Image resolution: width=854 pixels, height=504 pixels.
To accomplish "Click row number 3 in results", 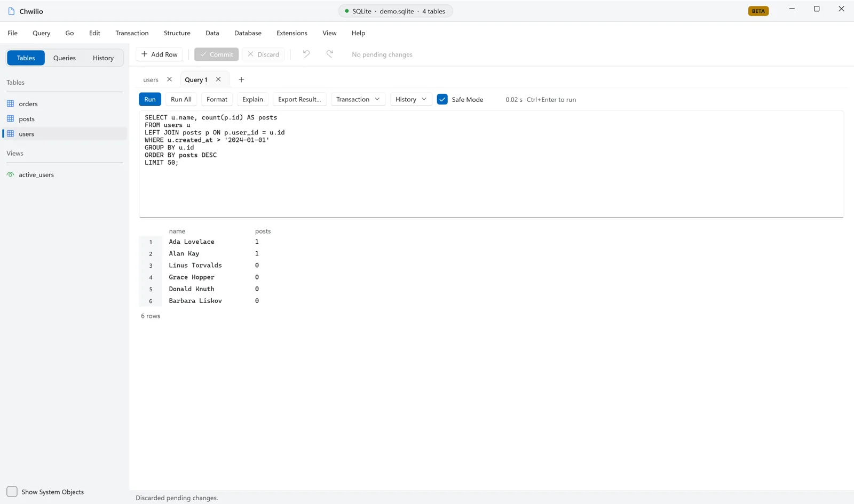I will [151, 266].
